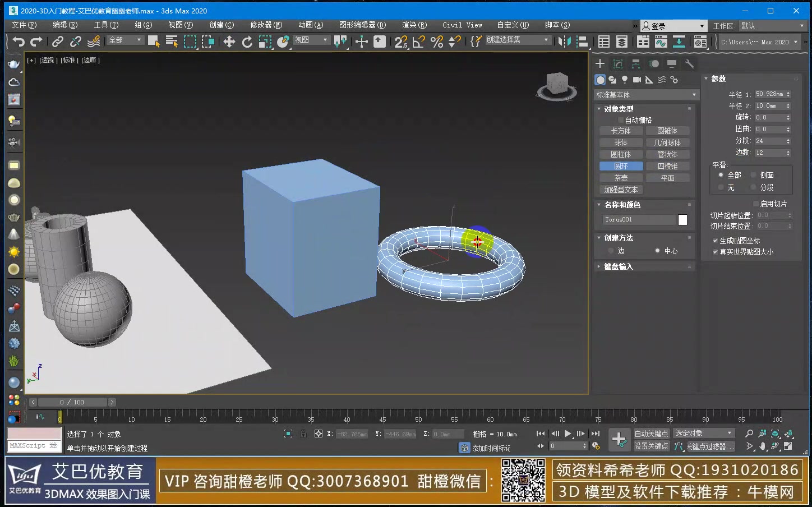Open the Utilities panel wrench icon

click(x=689, y=63)
